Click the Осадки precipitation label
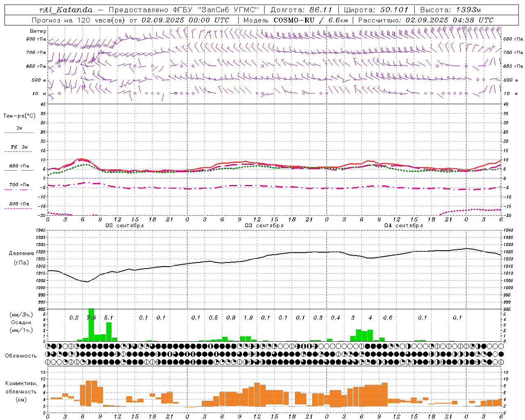This screenshot has height=420, width=525. (21, 322)
